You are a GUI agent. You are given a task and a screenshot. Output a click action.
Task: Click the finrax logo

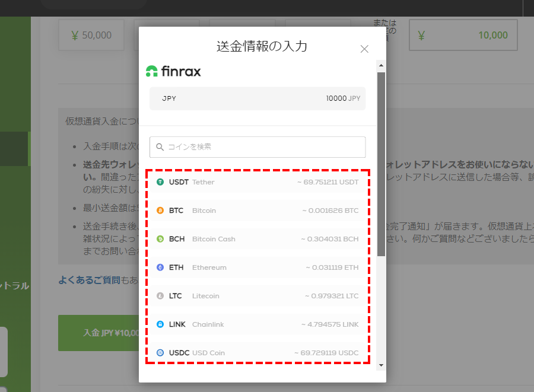(x=173, y=71)
